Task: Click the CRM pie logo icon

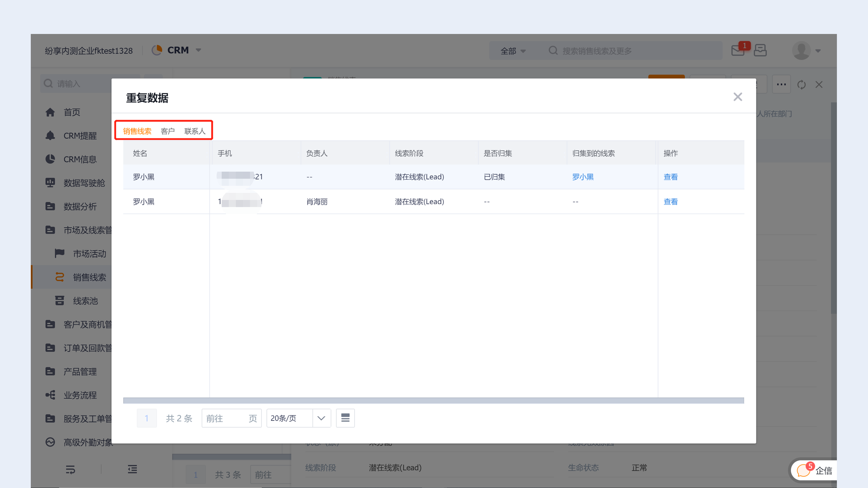Action: [x=157, y=50]
